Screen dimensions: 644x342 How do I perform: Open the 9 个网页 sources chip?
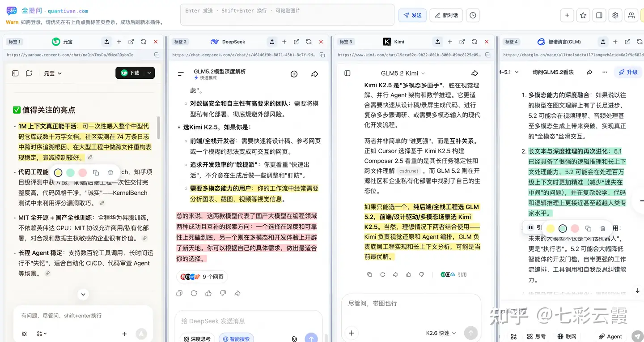click(202, 277)
